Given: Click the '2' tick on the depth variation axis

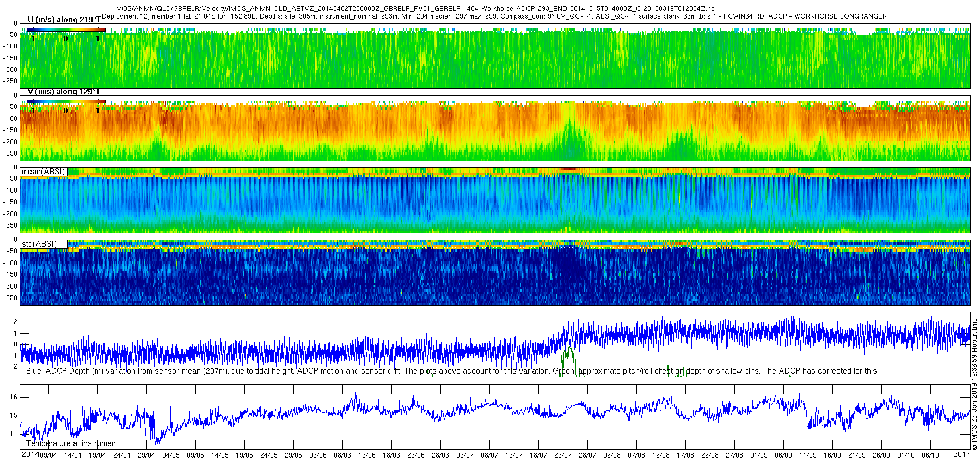Looking at the screenshot, I should (x=15, y=322).
